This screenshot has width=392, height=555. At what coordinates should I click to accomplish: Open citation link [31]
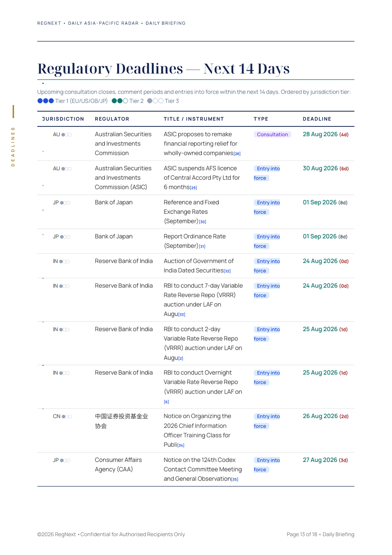[x=202, y=247]
